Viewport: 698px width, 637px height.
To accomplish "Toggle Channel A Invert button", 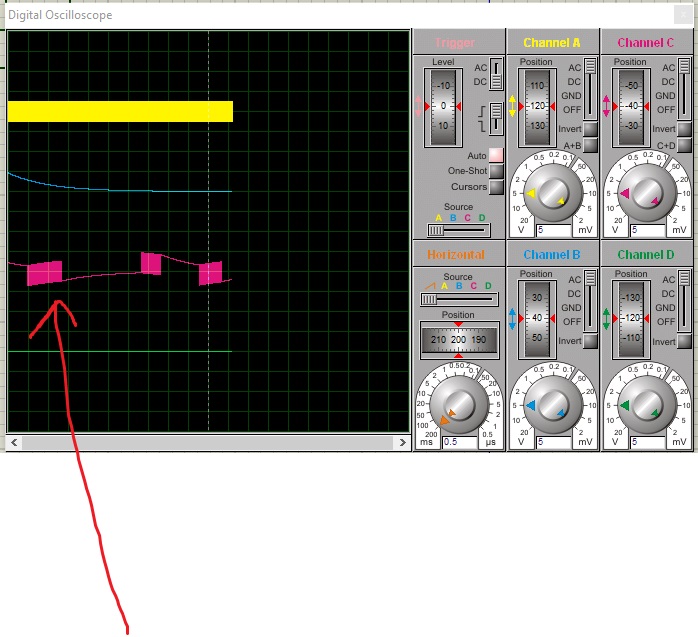I will pyautogui.click(x=590, y=129).
